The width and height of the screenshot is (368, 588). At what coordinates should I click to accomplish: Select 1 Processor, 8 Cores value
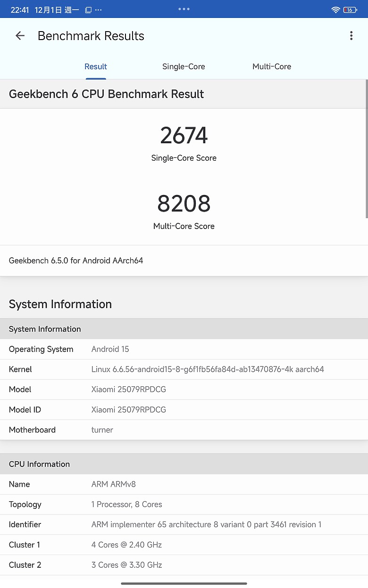point(127,505)
